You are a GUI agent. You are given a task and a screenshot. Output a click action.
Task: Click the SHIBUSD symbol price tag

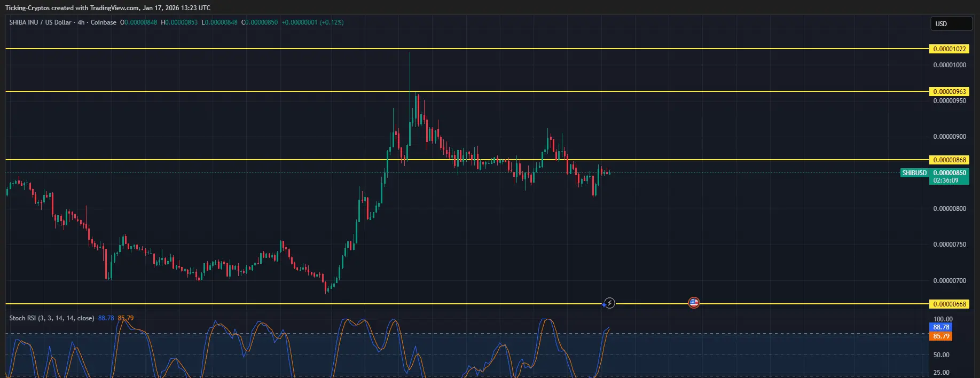pyautogui.click(x=914, y=173)
